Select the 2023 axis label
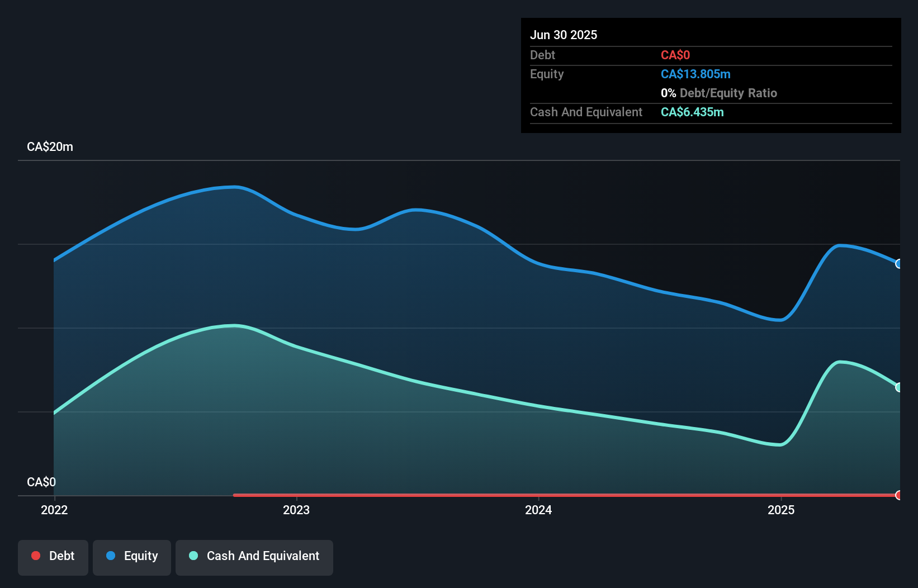This screenshot has height=588, width=918. [296, 510]
